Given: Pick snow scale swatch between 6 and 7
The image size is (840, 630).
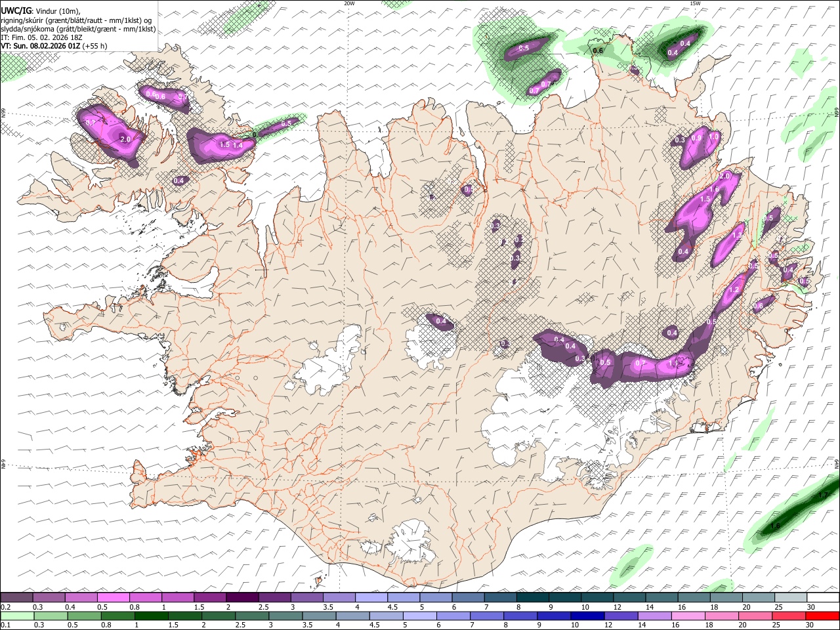Looking at the screenshot, I should [468, 598].
